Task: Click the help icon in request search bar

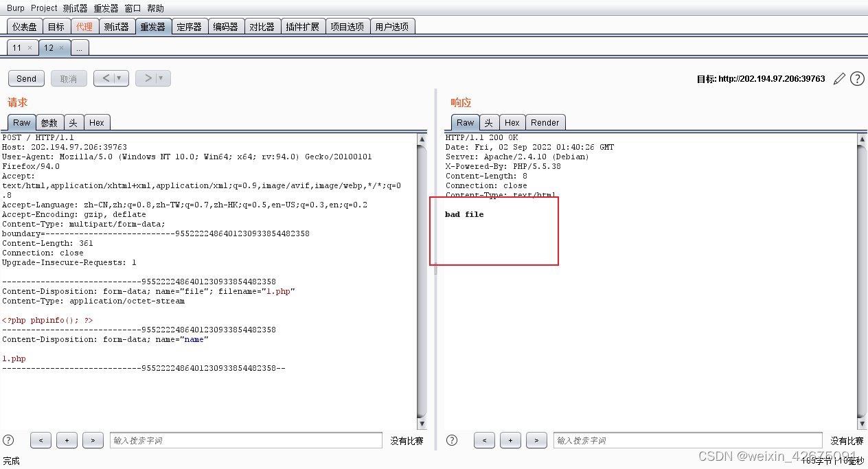Action: coord(8,440)
